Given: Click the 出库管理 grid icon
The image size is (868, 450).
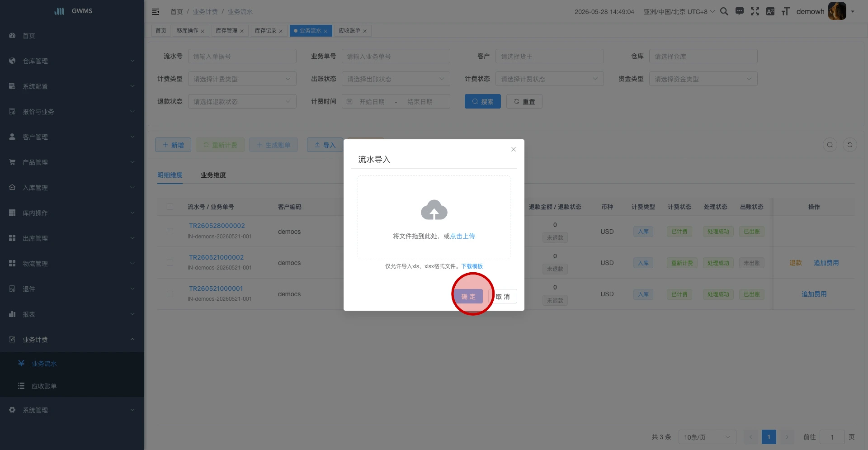Looking at the screenshot, I should [x=12, y=238].
